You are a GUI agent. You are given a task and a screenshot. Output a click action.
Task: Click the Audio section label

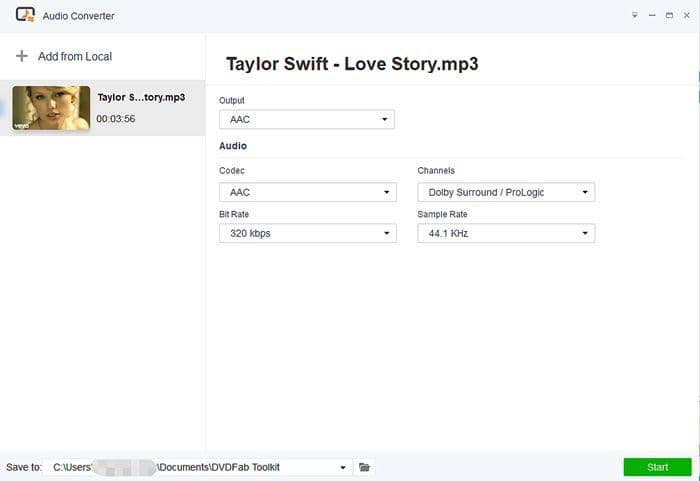point(233,146)
